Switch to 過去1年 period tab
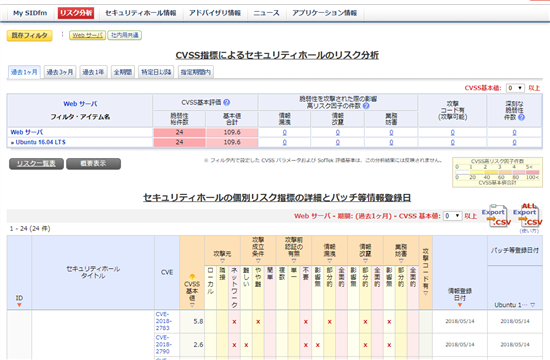The width and height of the screenshot is (550, 360). [x=93, y=72]
